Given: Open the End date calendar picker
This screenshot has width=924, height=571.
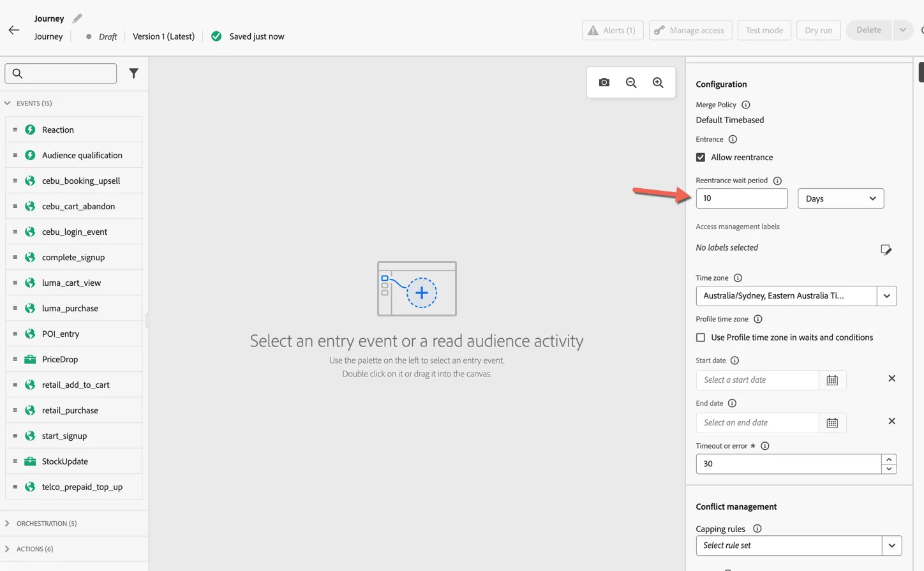Looking at the screenshot, I should [x=832, y=423].
